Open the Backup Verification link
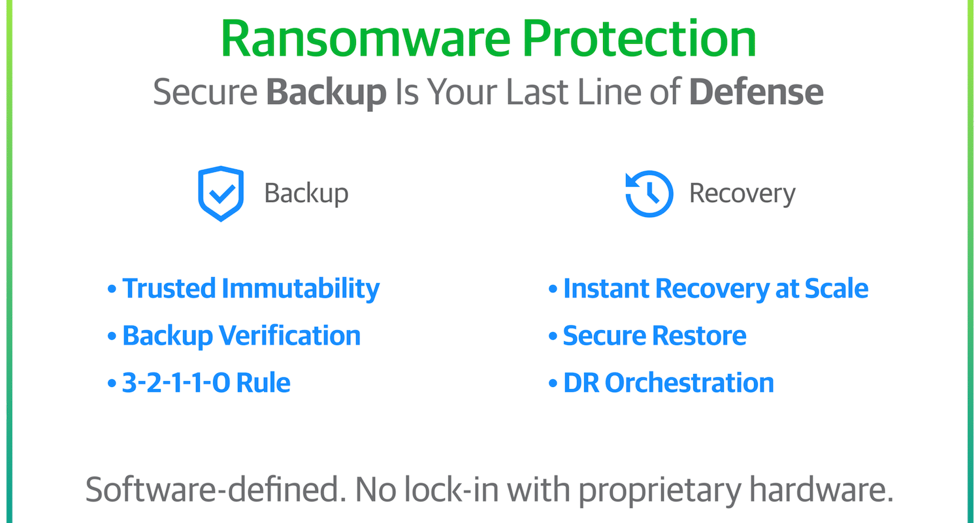Viewport: 980px width, 523px height. tap(242, 335)
